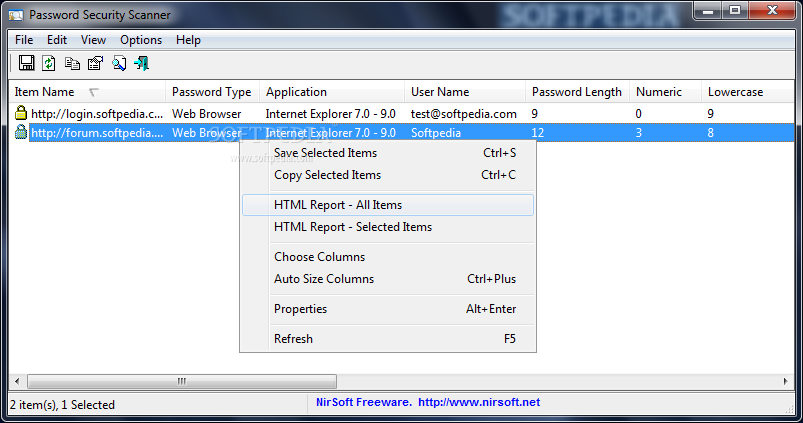The image size is (803, 423).
Task: Open the Help menu
Action: click(x=188, y=40)
